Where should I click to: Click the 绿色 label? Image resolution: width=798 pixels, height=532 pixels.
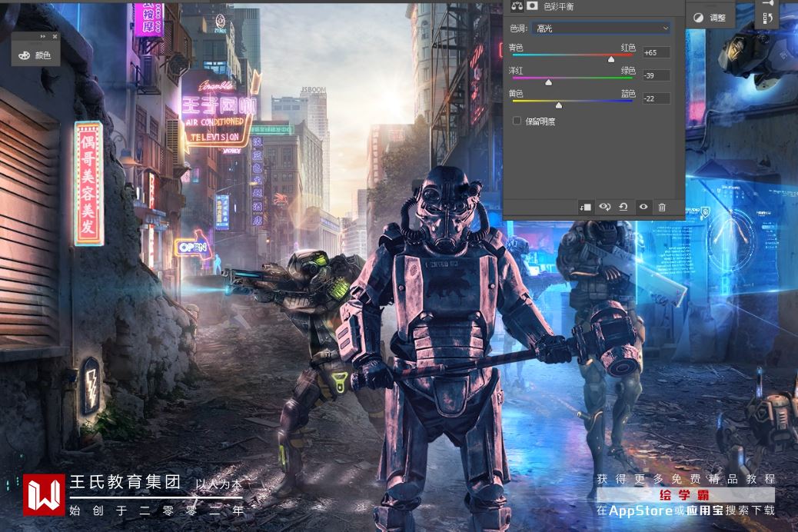click(628, 70)
